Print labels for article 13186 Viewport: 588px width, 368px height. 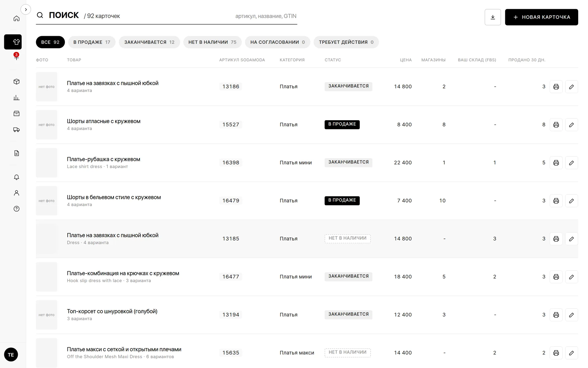coord(556,87)
